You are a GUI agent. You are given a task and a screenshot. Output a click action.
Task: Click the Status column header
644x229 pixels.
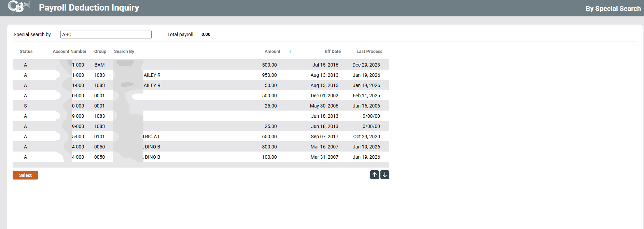tap(26, 52)
